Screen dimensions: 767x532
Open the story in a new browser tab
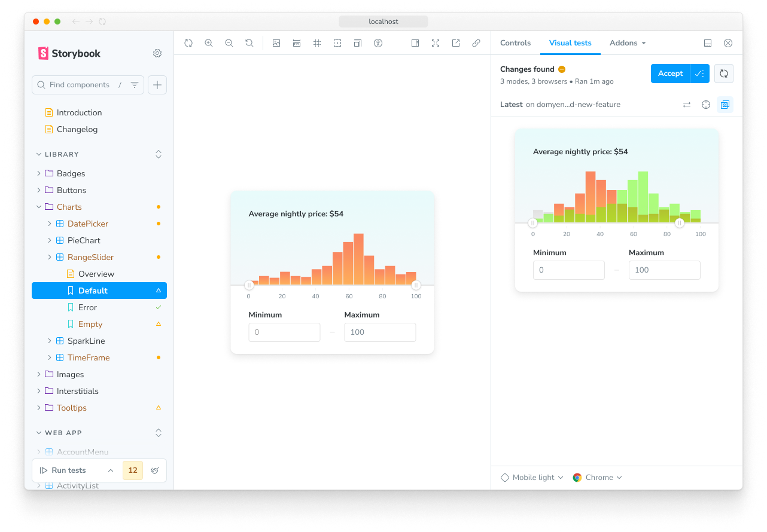455,43
